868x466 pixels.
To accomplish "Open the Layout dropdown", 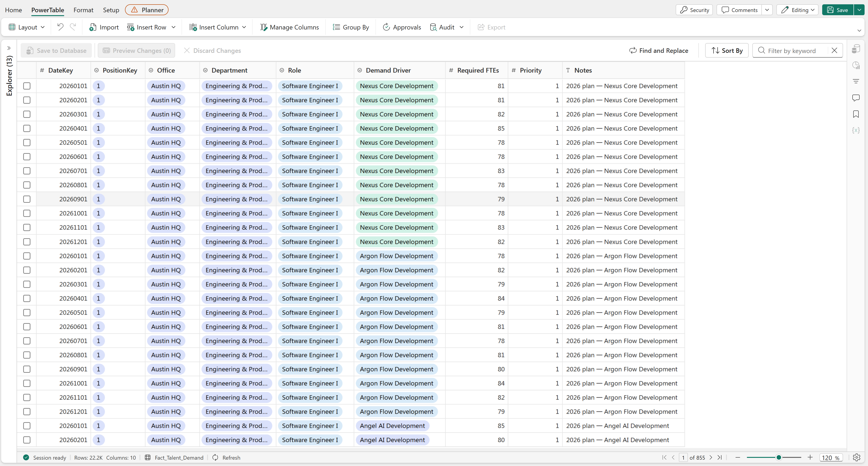I will pos(27,27).
